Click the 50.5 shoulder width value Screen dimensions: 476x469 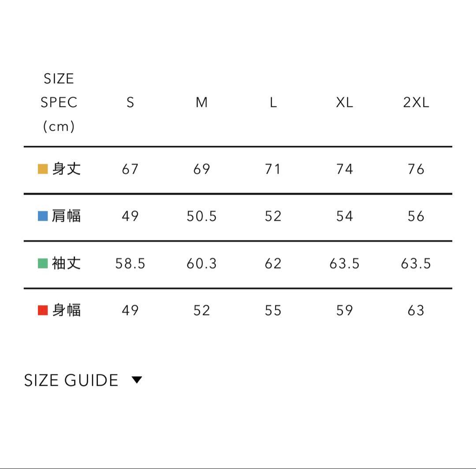pos(201,216)
